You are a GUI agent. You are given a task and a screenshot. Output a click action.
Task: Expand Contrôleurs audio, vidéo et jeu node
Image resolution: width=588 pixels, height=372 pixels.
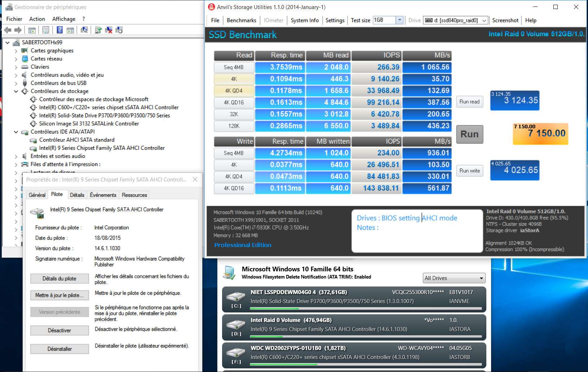coord(16,75)
